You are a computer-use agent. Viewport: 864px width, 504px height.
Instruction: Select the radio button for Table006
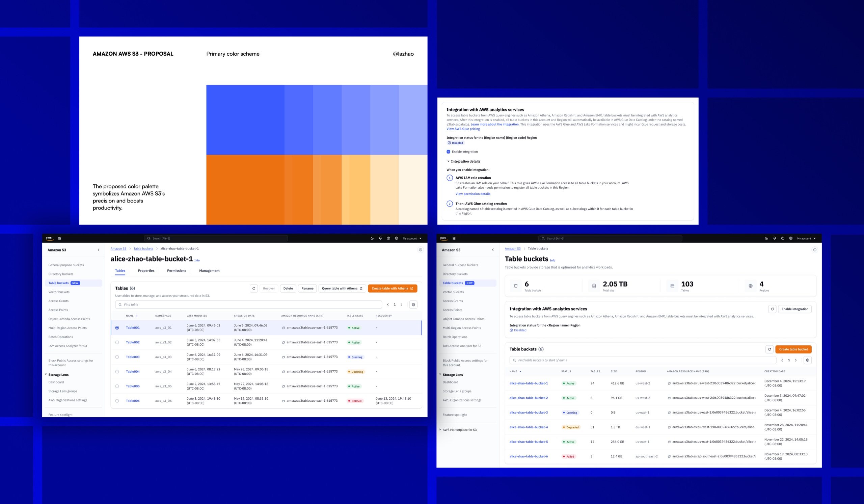117,401
